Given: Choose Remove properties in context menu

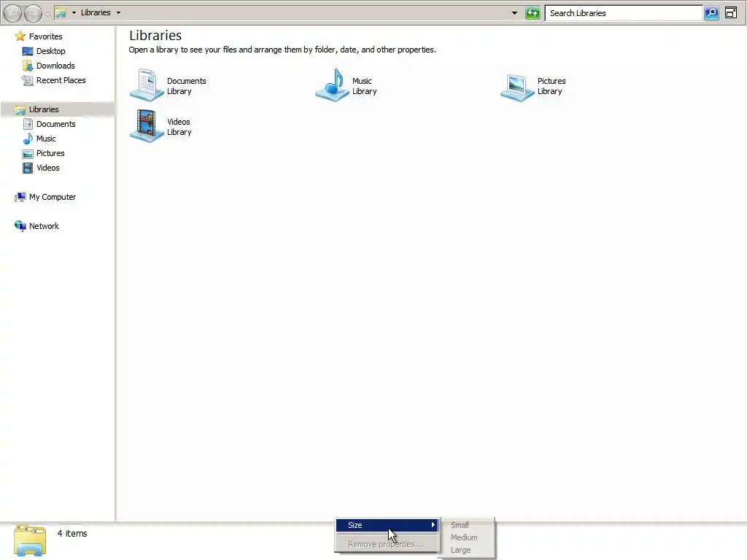Looking at the screenshot, I should (x=387, y=544).
